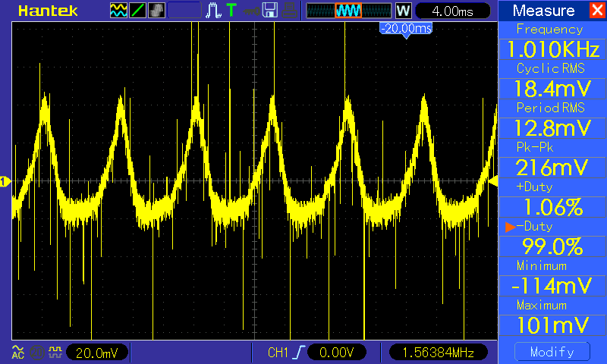Image resolution: width=607 pixels, height=364 pixels.
Task: Click the Modify button
Action: click(x=552, y=352)
